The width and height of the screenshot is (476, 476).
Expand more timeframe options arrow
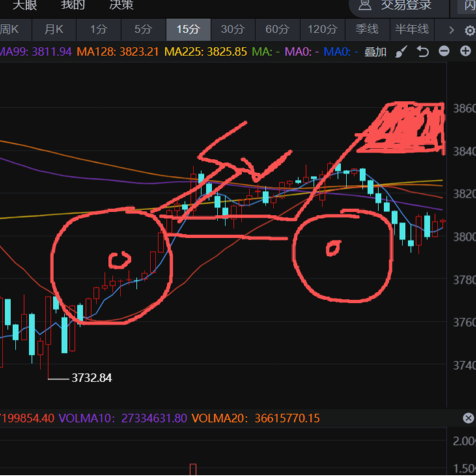[x=451, y=30]
